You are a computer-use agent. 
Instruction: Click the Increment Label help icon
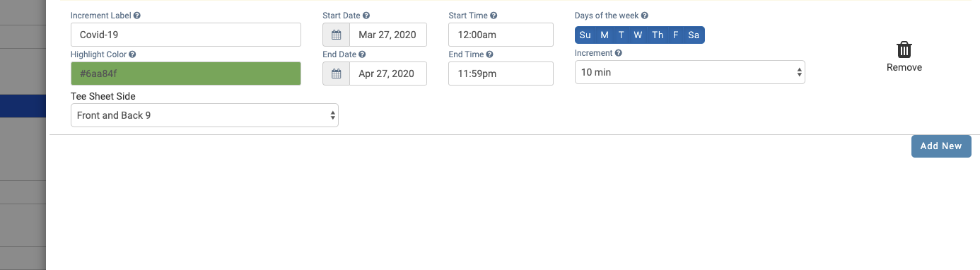pyautogui.click(x=136, y=16)
